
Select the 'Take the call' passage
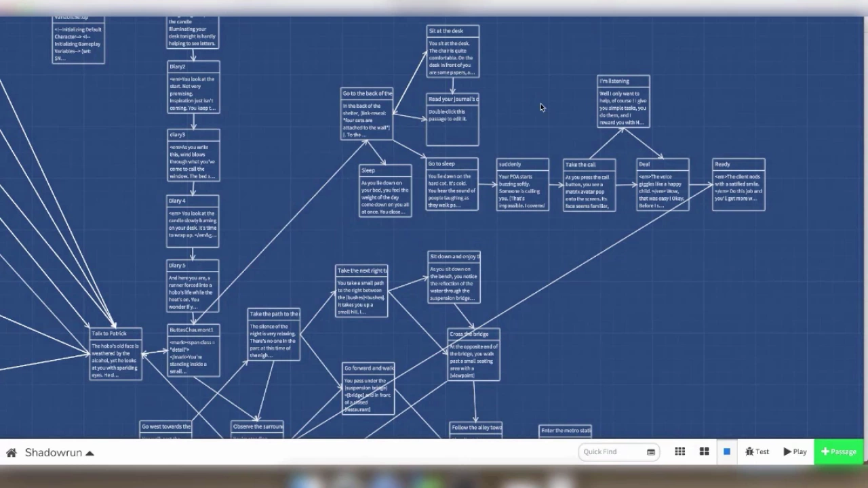point(589,185)
